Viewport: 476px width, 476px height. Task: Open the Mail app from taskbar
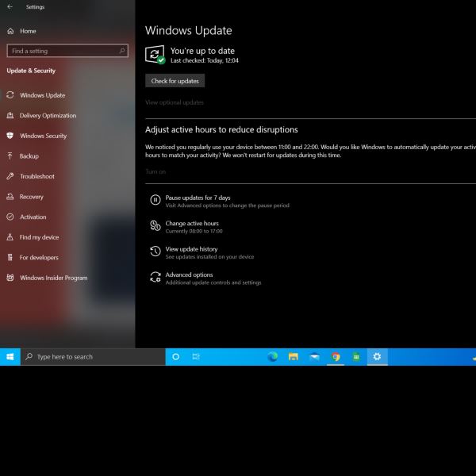tap(314, 357)
